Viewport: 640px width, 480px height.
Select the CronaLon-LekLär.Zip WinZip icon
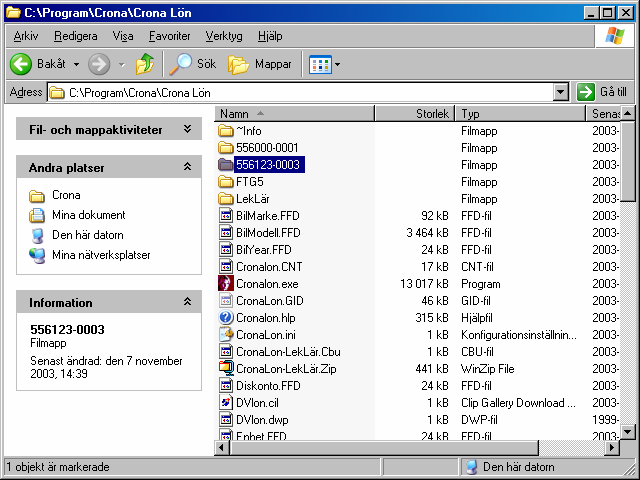coord(226,369)
